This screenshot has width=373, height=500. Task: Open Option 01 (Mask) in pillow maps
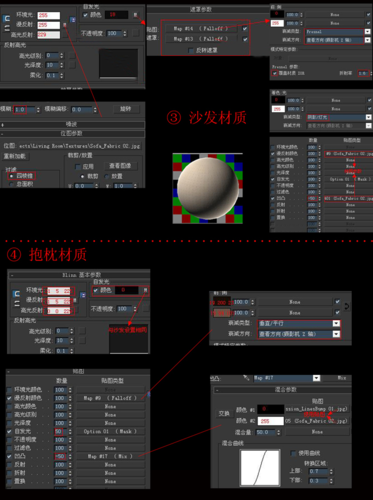pos(110,431)
